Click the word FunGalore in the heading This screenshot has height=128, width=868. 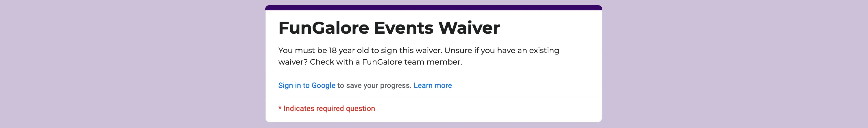click(324, 28)
